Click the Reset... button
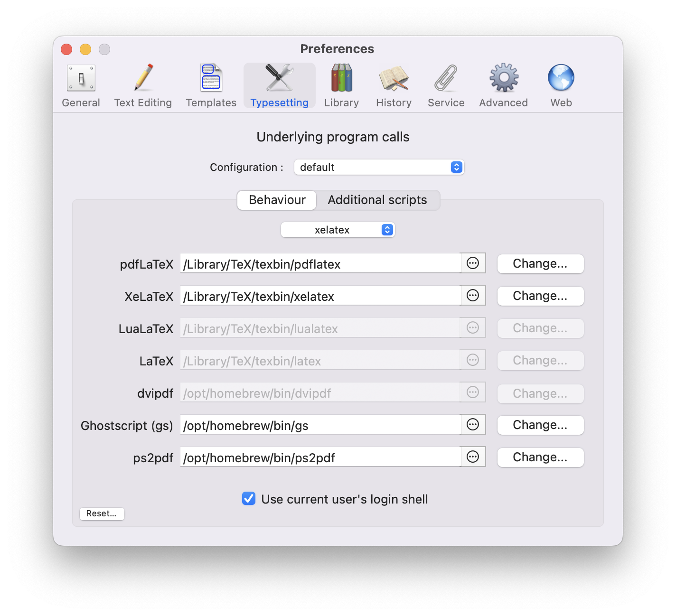 (x=102, y=513)
